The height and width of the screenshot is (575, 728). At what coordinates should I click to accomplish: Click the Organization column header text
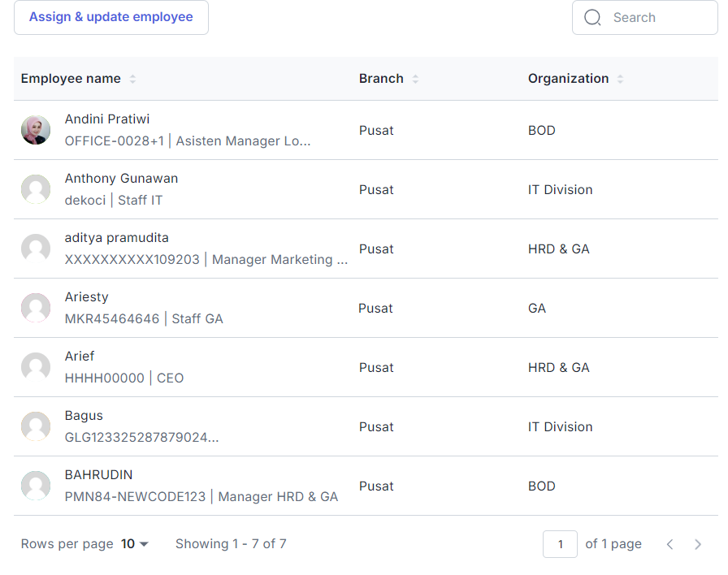(x=568, y=79)
